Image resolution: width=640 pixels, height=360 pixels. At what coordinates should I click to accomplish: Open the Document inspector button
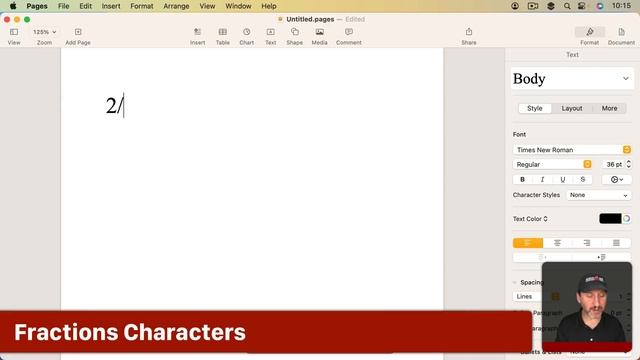tap(621, 32)
